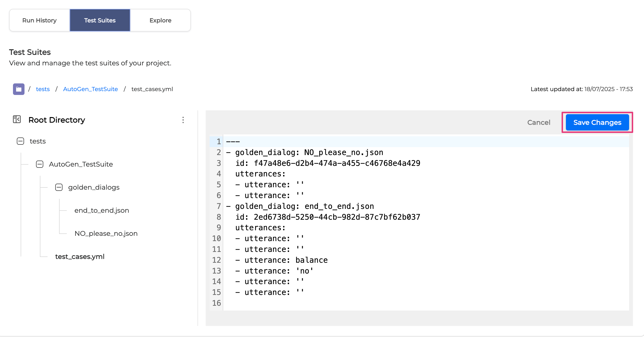Collapse the golden_dialogs folder node
Screen dimensions: 644x337
coord(59,187)
